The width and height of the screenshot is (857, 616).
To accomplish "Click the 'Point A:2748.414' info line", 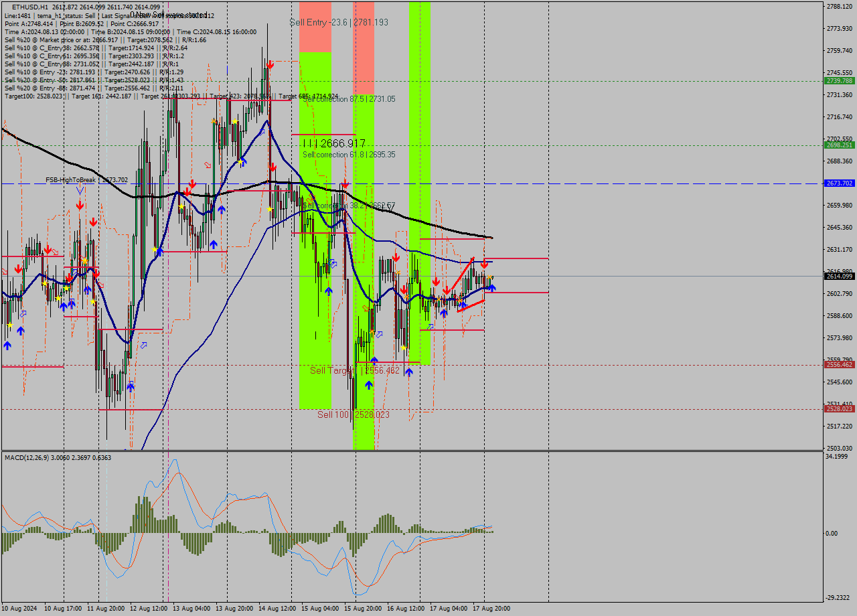I will click(x=82, y=23).
